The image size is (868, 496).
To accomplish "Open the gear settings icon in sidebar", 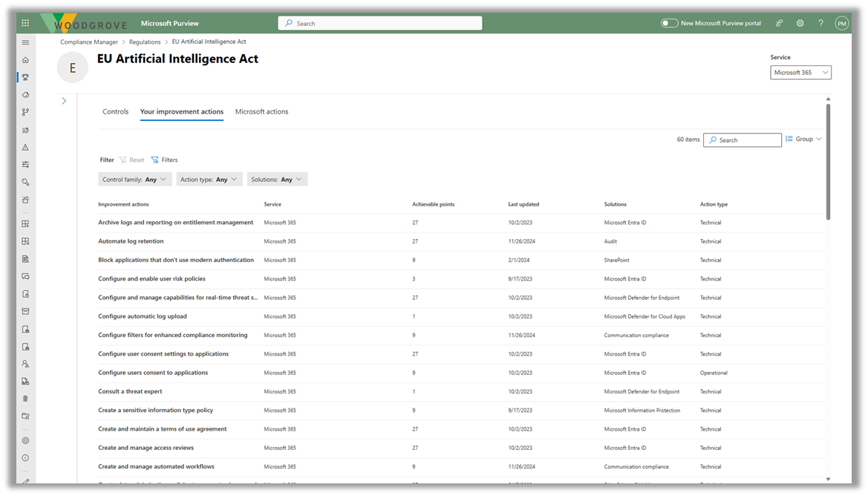I will (25, 440).
